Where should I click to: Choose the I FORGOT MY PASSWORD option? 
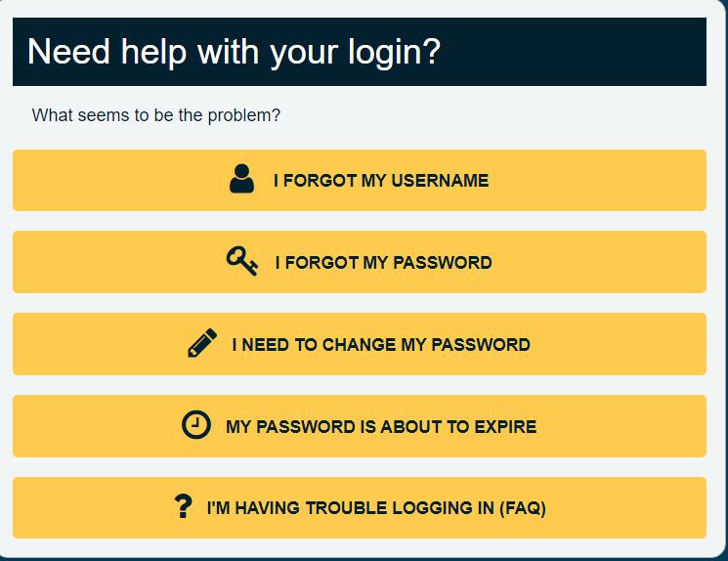click(x=360, y=262)
